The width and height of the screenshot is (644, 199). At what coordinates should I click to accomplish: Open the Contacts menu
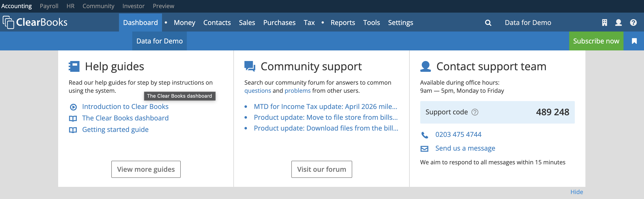pyautogui.click(x=217, y=23)
